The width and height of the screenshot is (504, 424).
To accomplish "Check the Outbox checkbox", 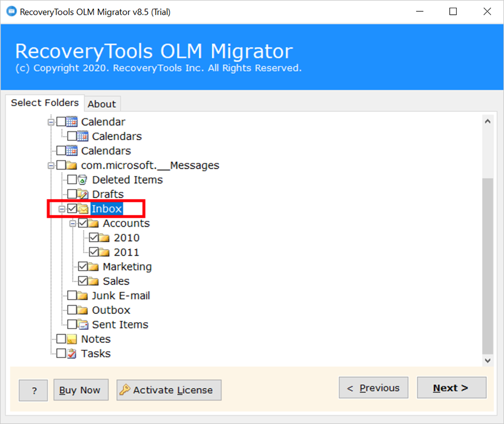I will pyautogui.click(x=72, y=310).
